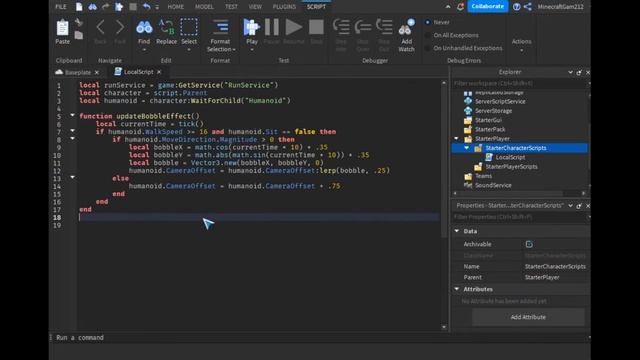Screen dimensions: 640x360
Task: Click the Replace tool icon
Action: 166,27
